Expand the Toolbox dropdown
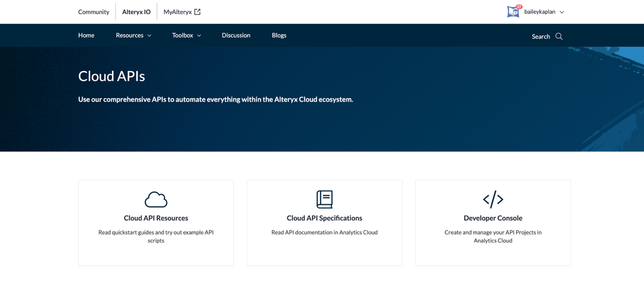Image resolution: width=644 pixels, height=288 pixels. click(198, 35)
